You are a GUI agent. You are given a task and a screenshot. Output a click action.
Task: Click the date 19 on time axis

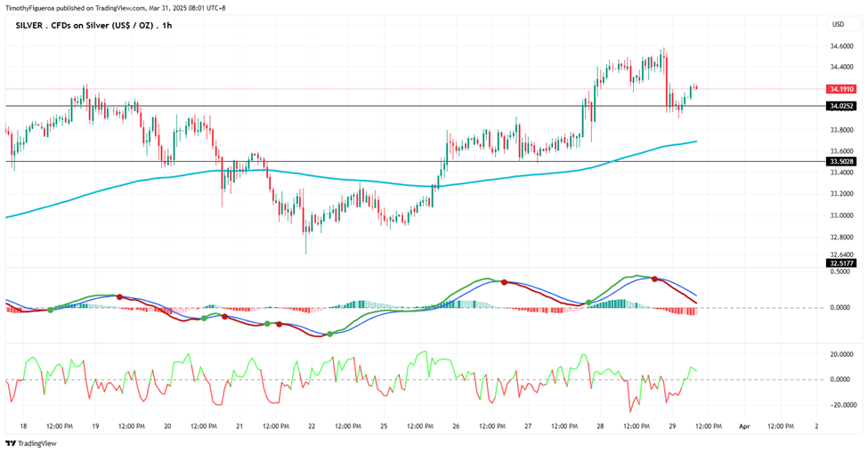click(x=95, y=426)
